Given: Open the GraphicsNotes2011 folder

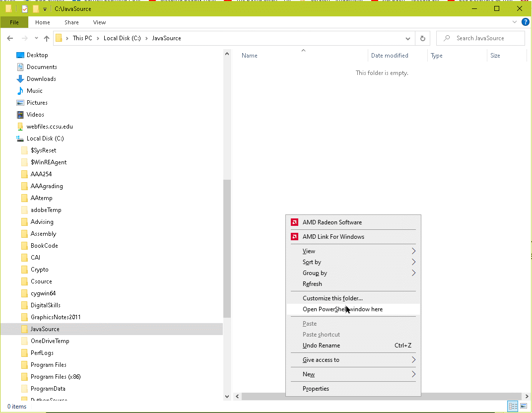Looking at the screenshot, I should [x=55, y=317].
